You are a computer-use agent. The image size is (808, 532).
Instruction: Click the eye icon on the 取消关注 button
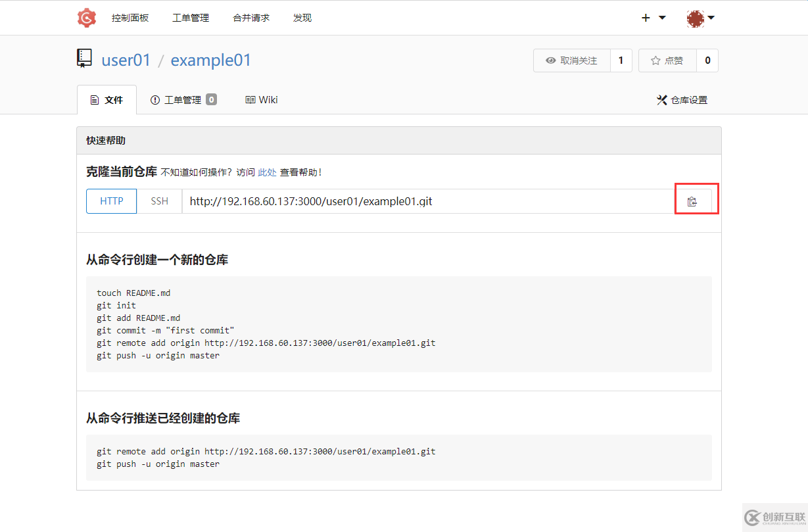[550, 60]
